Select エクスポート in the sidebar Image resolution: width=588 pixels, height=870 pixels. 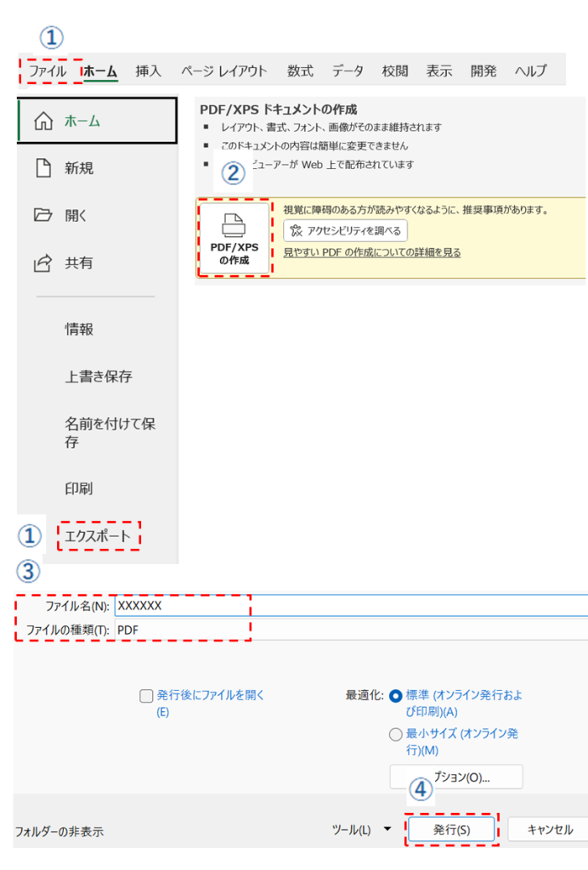[98, 536]
